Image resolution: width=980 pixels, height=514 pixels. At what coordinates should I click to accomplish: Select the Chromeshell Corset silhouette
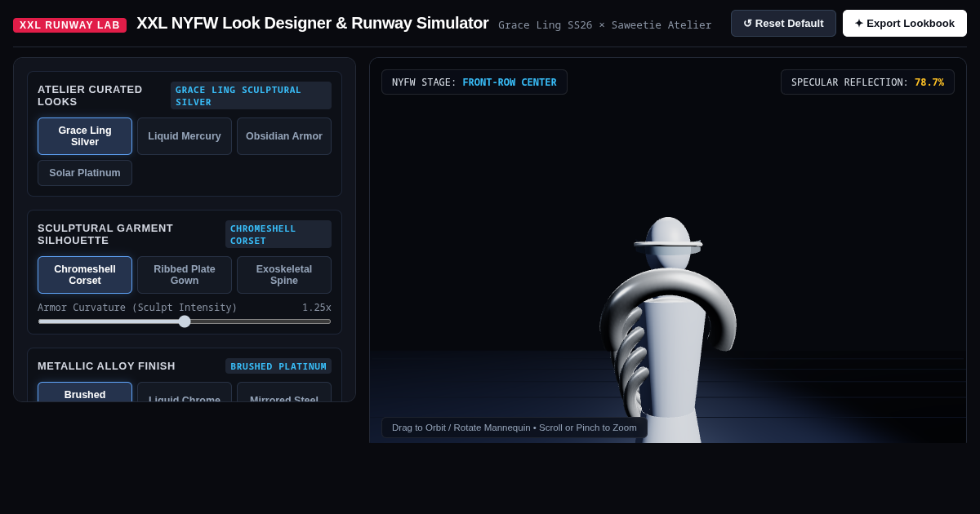point(85,275)
